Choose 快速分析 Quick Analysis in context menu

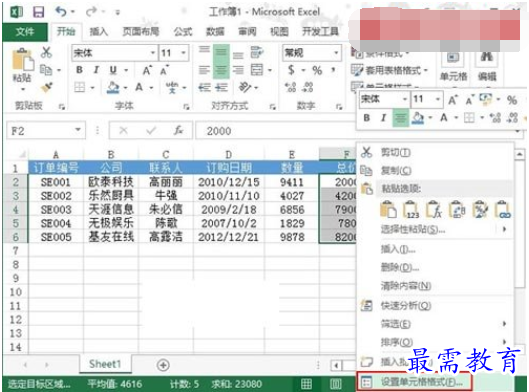point(436,306)
